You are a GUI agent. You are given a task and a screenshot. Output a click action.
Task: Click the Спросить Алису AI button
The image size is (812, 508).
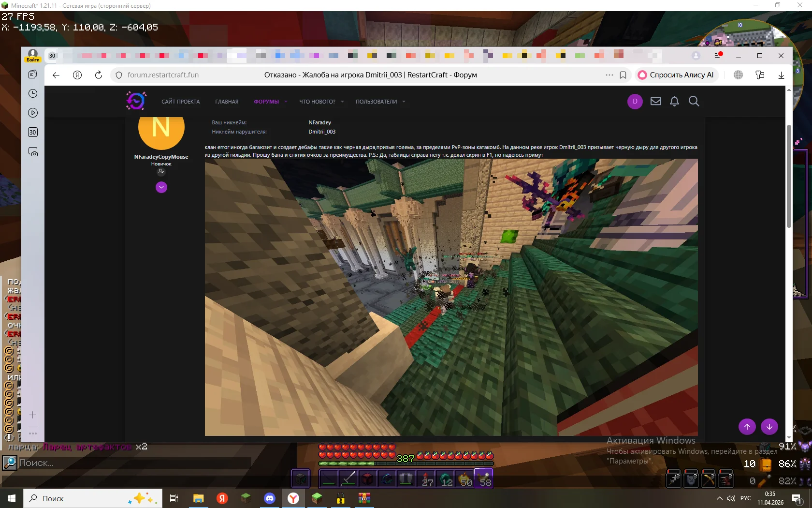pyautogui.click(x=676, y=75)
